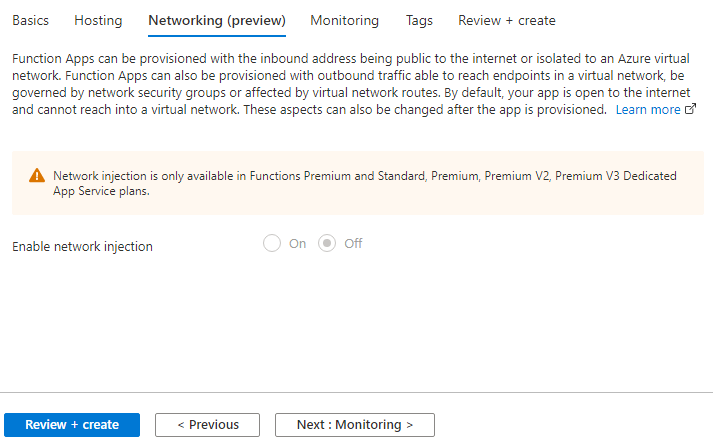Select the Off radio button
The height and width of the screenshot is (441, 713).
[327, 243]
